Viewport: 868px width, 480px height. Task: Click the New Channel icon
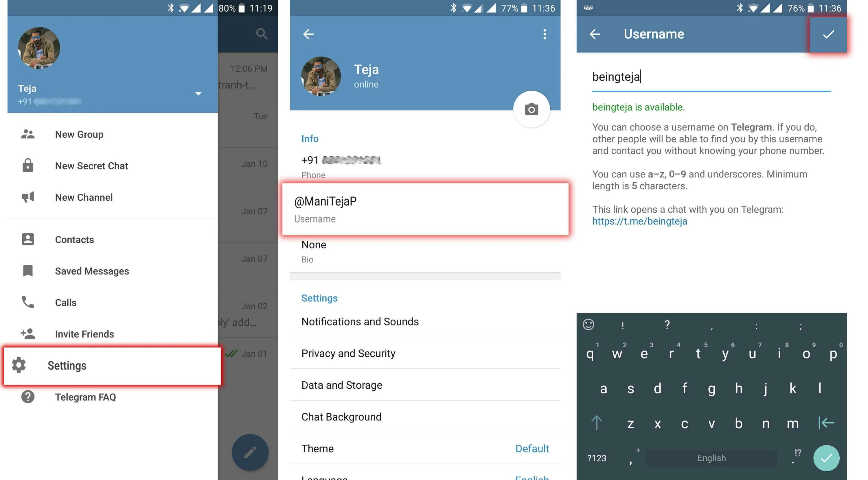pos(27,197)
